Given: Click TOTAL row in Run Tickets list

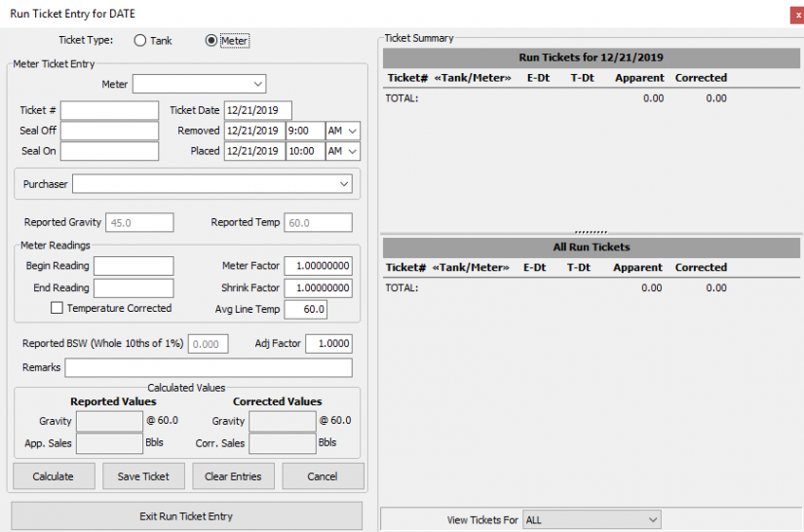Looking at the screenshot, I should pyautogui.click(x=592, y=98).
